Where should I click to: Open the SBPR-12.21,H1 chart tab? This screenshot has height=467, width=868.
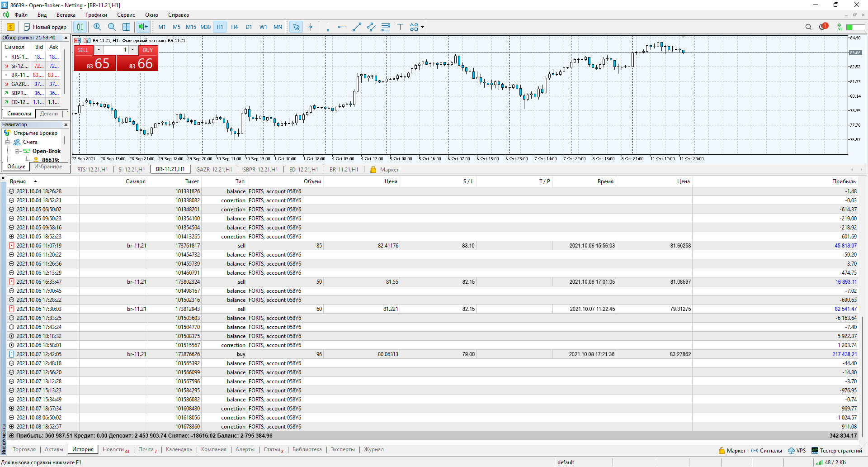[x=260, y=170]
